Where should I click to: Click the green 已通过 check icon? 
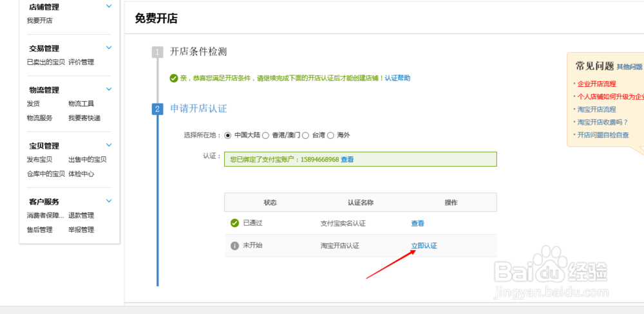point(234,223)
